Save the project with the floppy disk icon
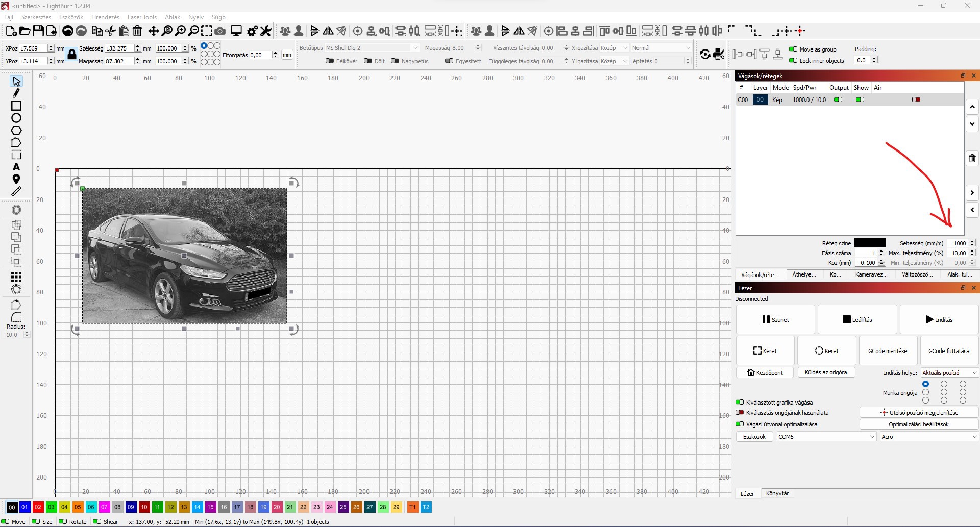Viewport: 980px width, 527px height. pos(38,31)
